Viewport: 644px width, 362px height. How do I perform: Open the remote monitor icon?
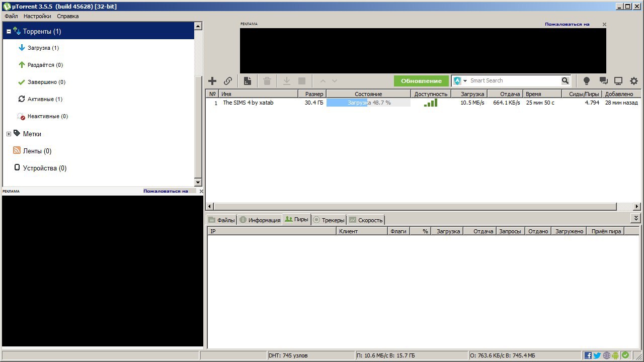tap(618, 81)
